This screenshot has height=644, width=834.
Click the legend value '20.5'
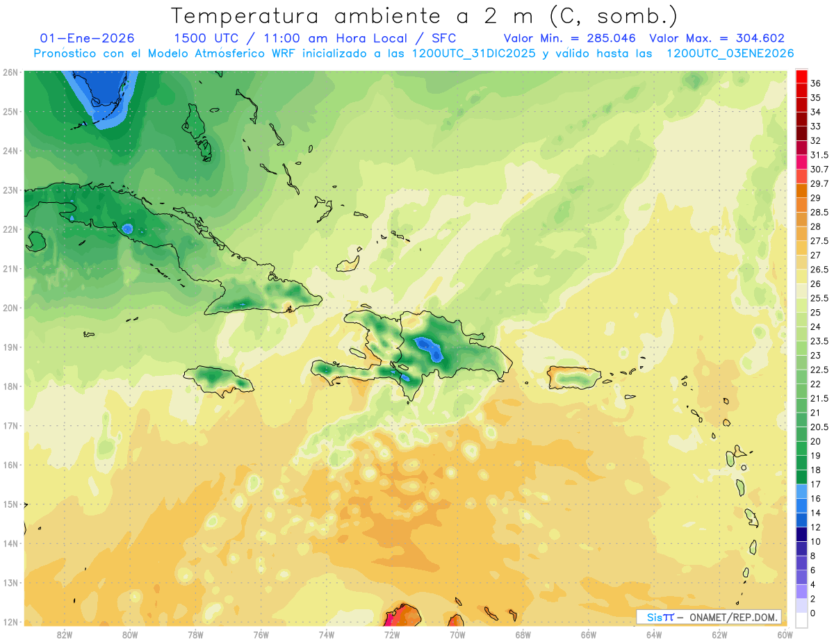point(819,427)
